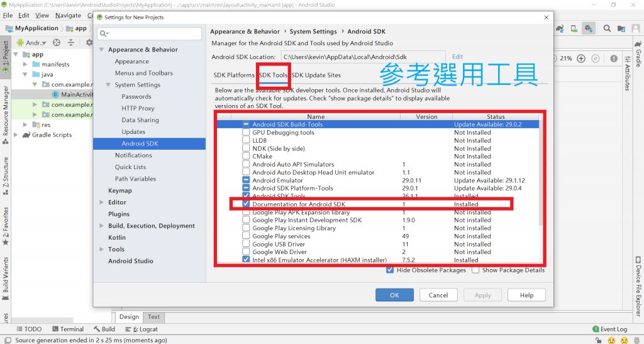Viewport: 644px width, 344px height.
Task: Collapse java folder in project tree
Action: pyautogui.click(x=25, y=75)
